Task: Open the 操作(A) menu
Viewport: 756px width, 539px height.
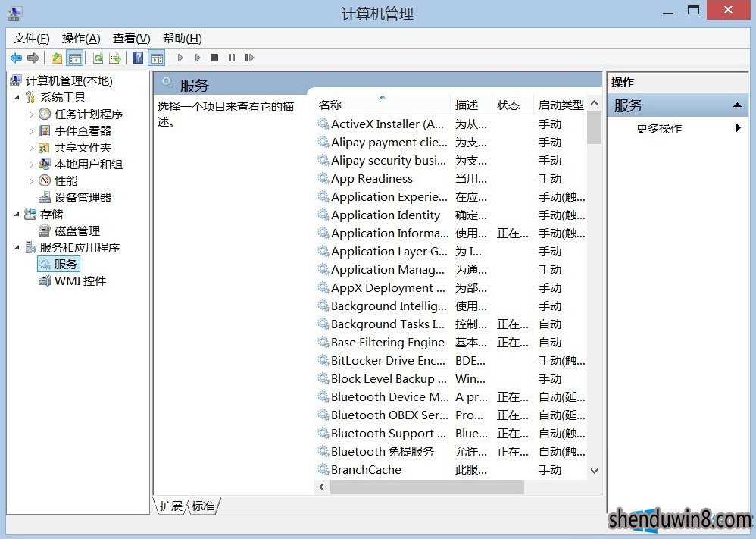Action: point(81,39)
